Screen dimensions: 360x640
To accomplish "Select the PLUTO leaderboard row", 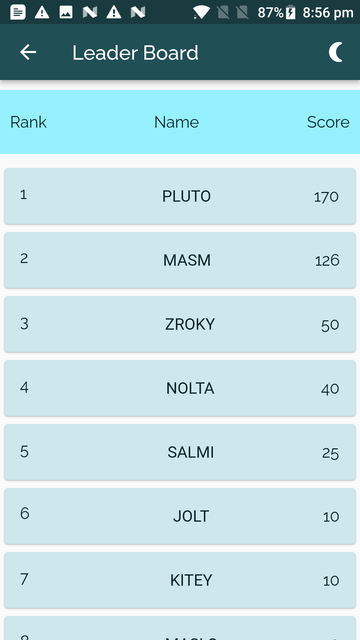I will [x=180, y=196].
